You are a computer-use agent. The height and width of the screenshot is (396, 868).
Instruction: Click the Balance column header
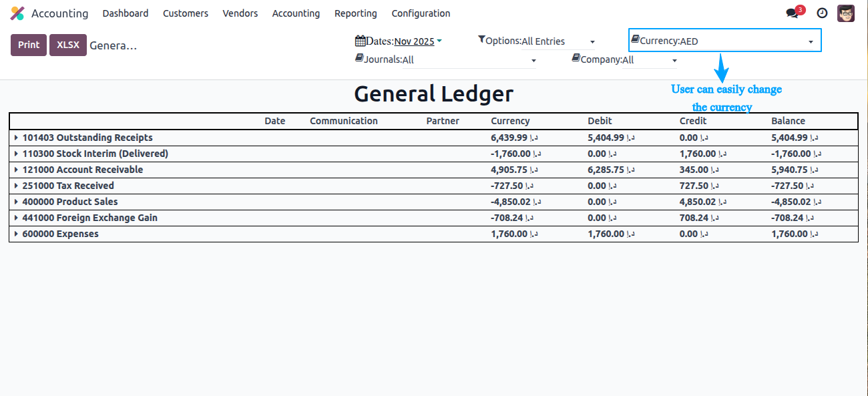tap(788, 121)
